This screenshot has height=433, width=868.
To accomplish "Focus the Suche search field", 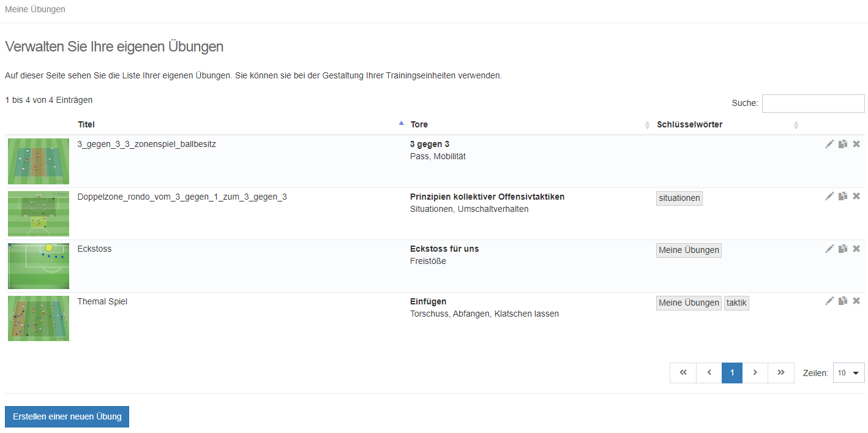I will [813, 104].
